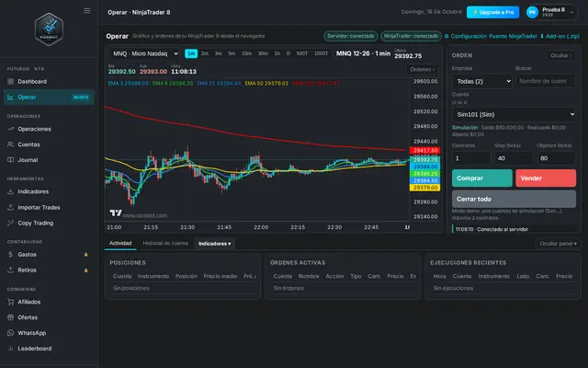Click the red EMA 200 price label
Viewport: 588px width, 368px height.
424,151
